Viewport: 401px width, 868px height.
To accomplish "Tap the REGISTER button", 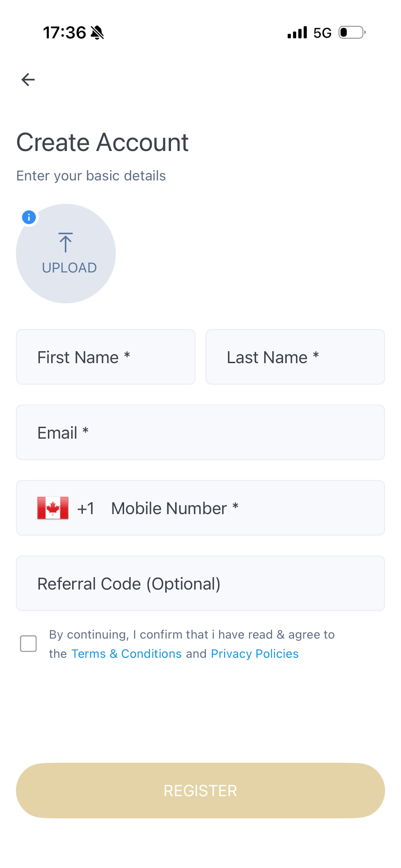I will tap(200, 790).
